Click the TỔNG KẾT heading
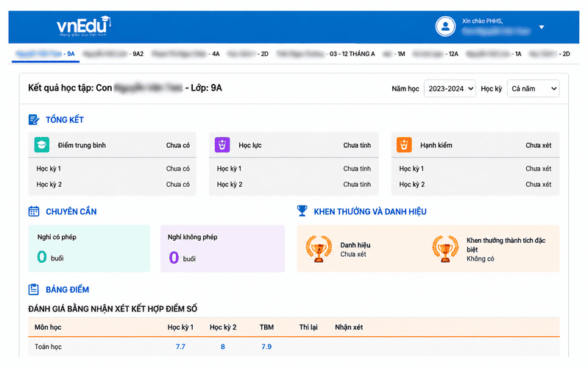The height and width of the screenshot is (368, 588). point(65,120)
